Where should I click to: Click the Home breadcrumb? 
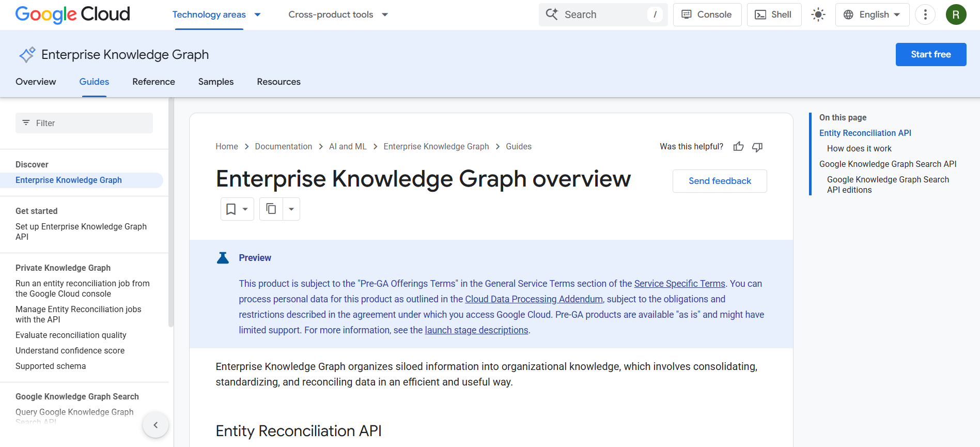click(x=227, y=147)
